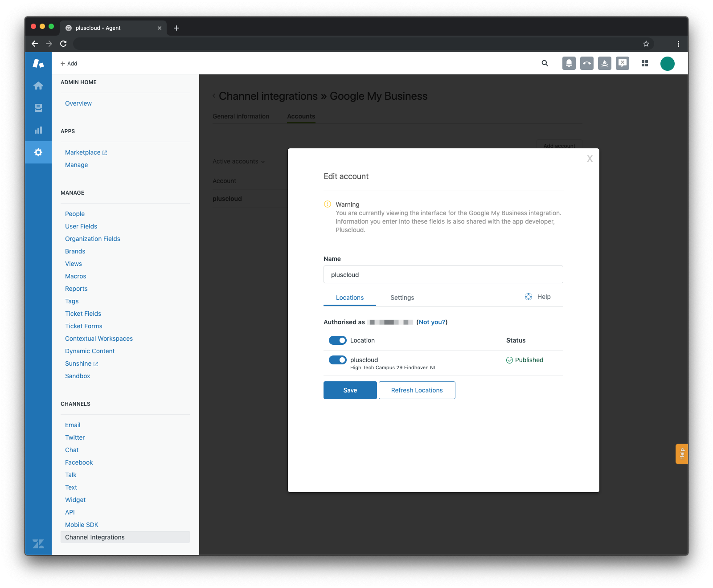Click the yellow Warning icon
The image size is (713, 588).
[x=328, y=204]
